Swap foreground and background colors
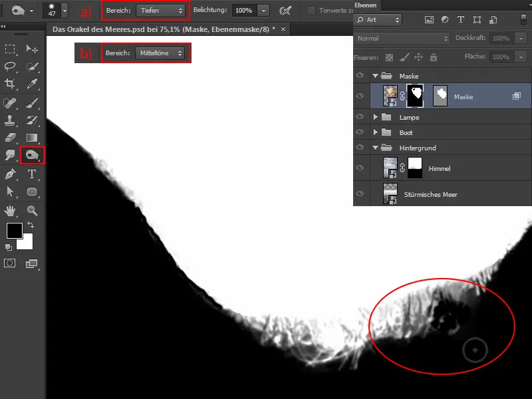The width and height of the screenshot is (532, 399). click(x=31, y=225)
